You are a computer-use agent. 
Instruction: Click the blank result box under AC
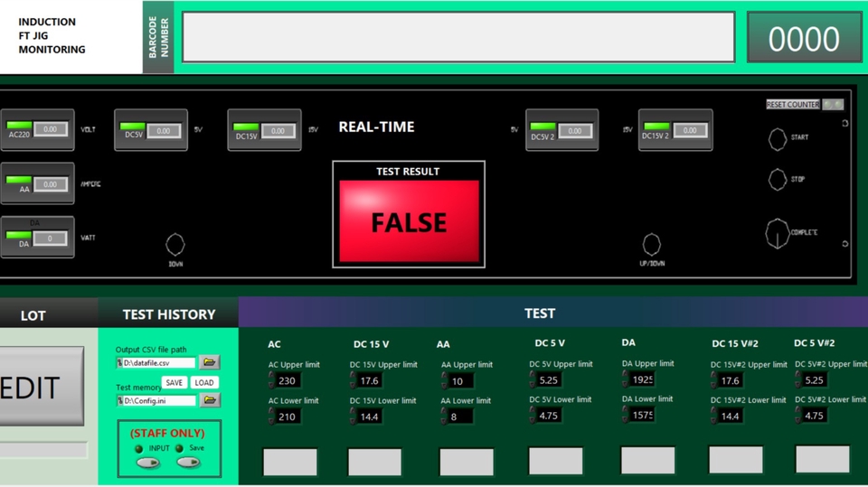click(290, 462)
